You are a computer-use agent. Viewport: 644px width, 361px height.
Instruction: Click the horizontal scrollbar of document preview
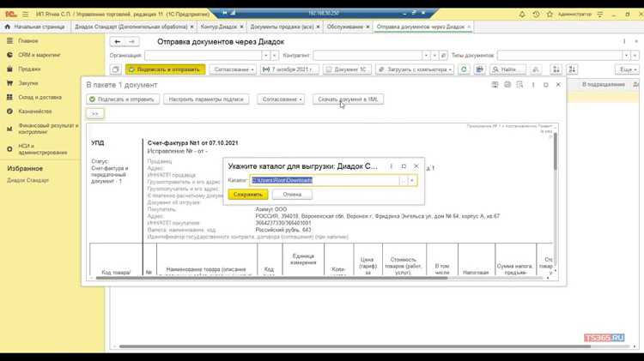coord(271,278)
